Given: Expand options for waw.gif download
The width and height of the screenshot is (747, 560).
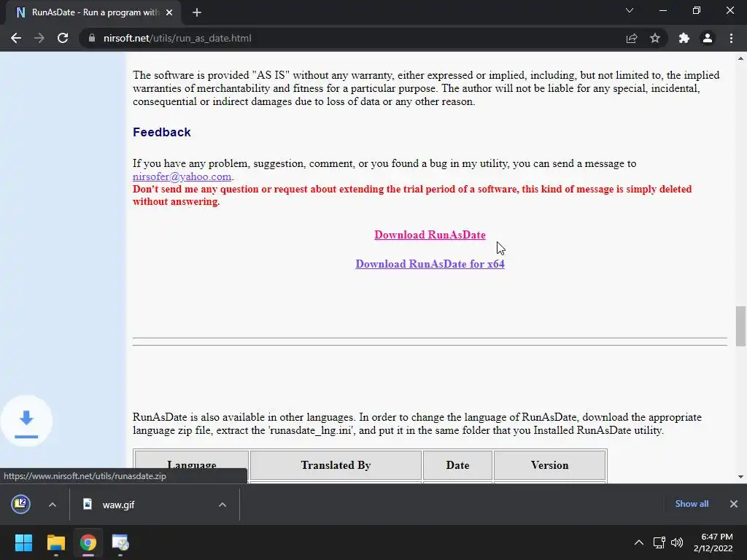Looking at the screenshot, I should click(x=222, y=505).
